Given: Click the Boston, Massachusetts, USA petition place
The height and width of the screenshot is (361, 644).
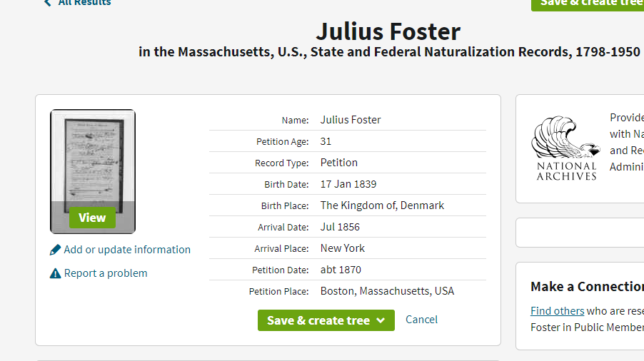Looking at the screenshot, I should click(x=387, y=291).
